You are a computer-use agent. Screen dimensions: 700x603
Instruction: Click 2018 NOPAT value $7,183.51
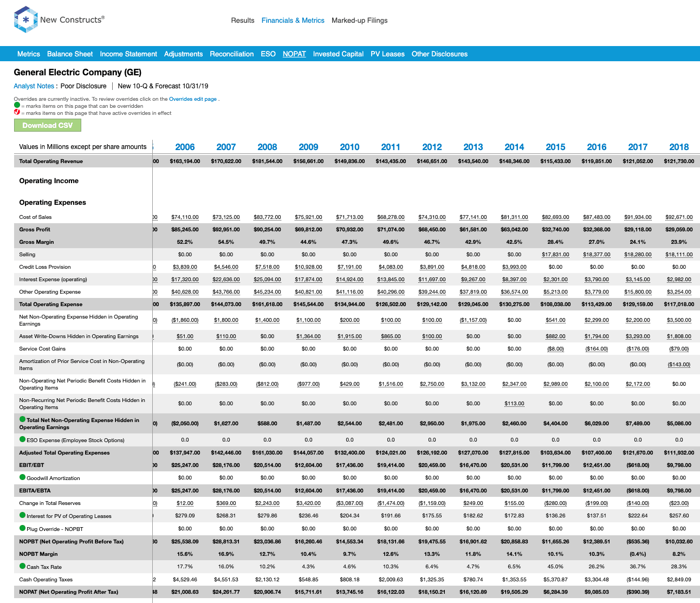(679, 592)
